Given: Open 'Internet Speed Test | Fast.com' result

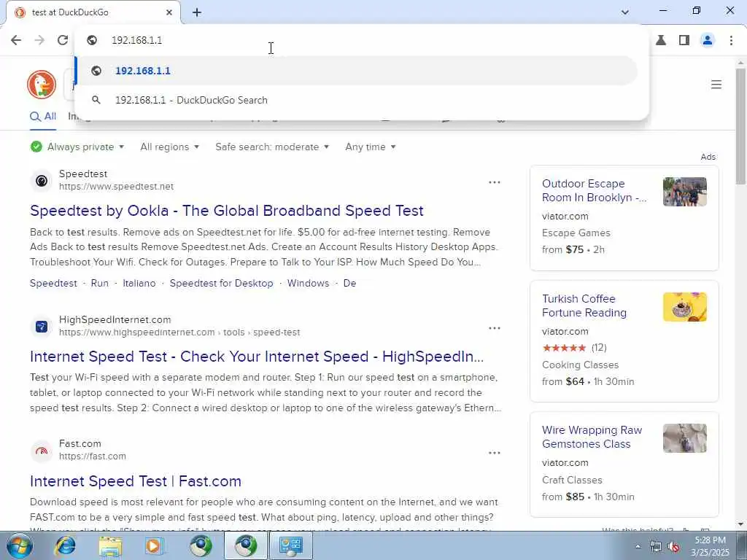Looking at the screenshot, I should pyautogui.click(x=135, y=481).
